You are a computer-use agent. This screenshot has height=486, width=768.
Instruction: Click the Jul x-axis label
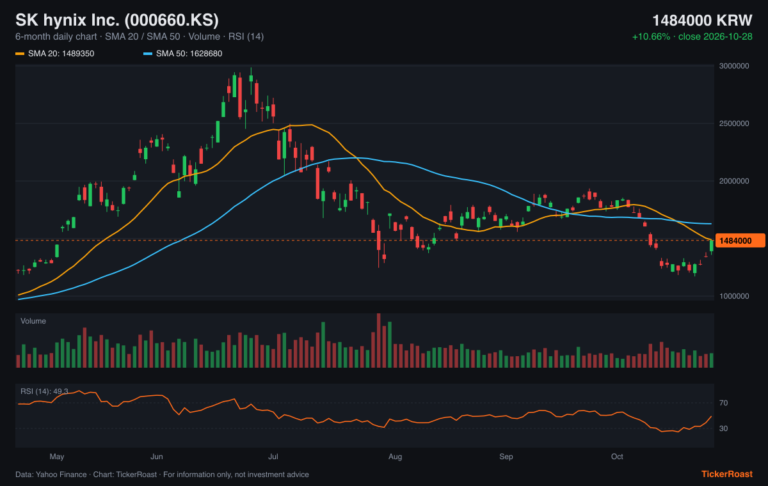273,457
